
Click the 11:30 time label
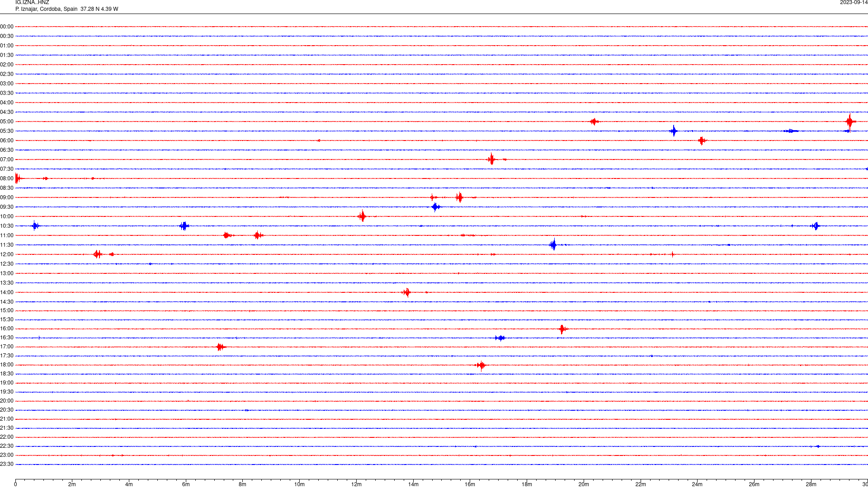click(7, 245)
